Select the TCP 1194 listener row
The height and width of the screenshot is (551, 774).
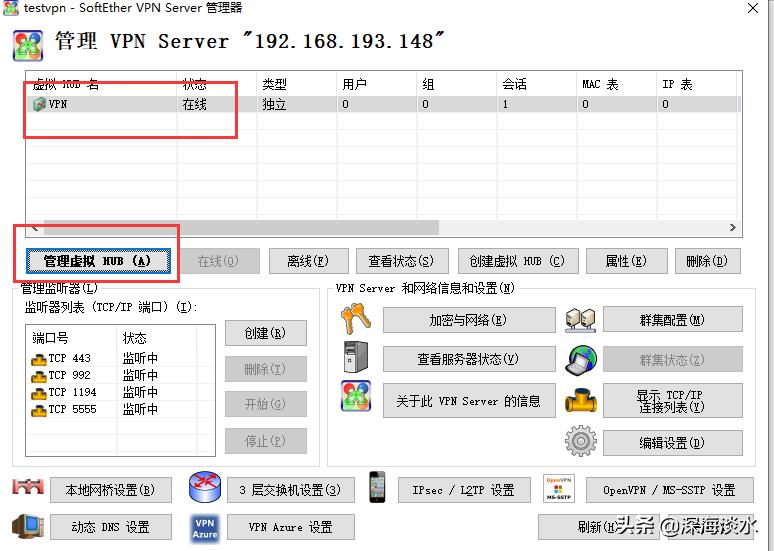pos(120,393)
